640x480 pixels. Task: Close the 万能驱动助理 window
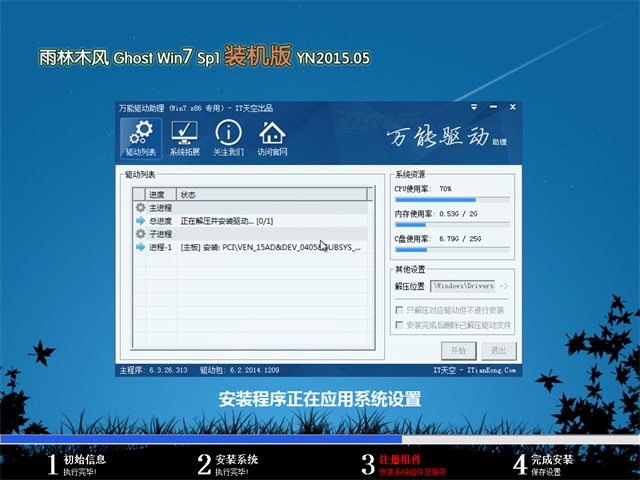(513, 107)
